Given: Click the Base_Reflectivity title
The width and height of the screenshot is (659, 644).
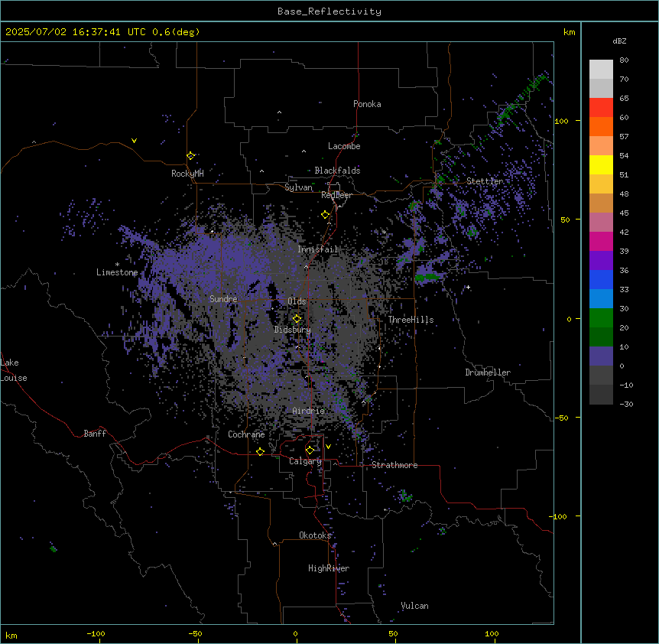Looking at the screenshot, I should (329, 11).
